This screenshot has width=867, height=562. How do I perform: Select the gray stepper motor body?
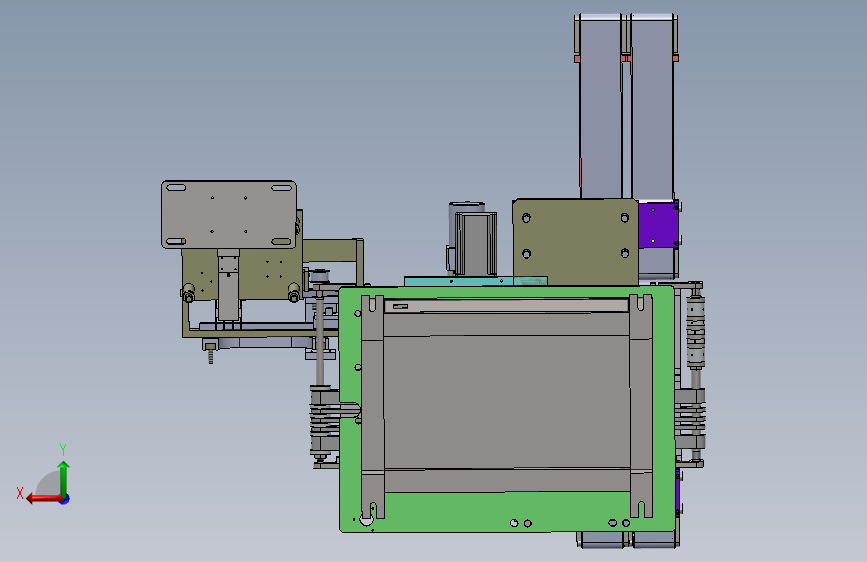475,242
